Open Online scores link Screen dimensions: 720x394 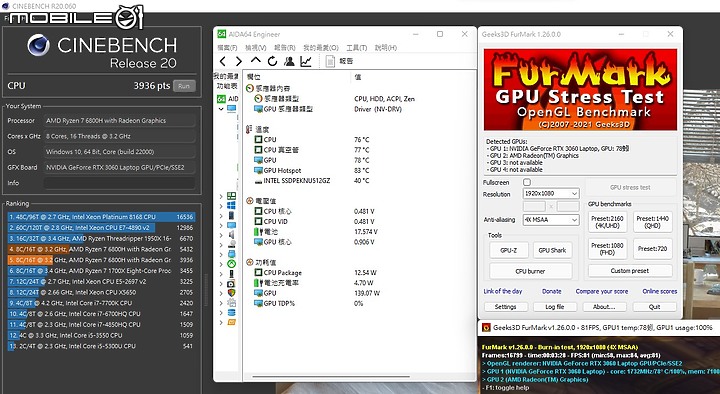tap(659, 291)
